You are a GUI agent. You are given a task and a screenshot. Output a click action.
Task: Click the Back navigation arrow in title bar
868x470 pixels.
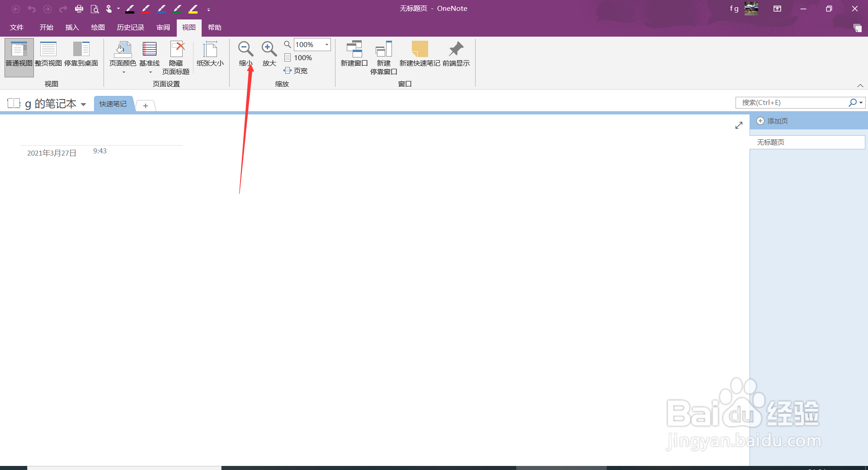16,9
